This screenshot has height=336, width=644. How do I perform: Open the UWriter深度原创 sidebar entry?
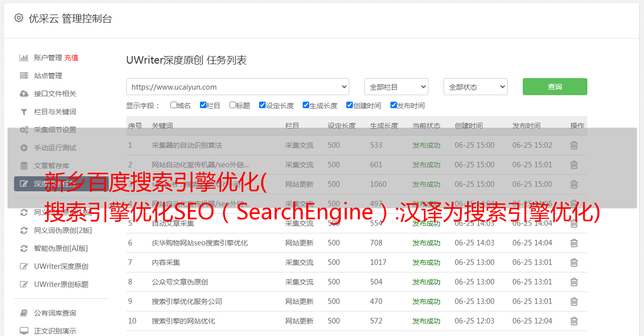61,266
